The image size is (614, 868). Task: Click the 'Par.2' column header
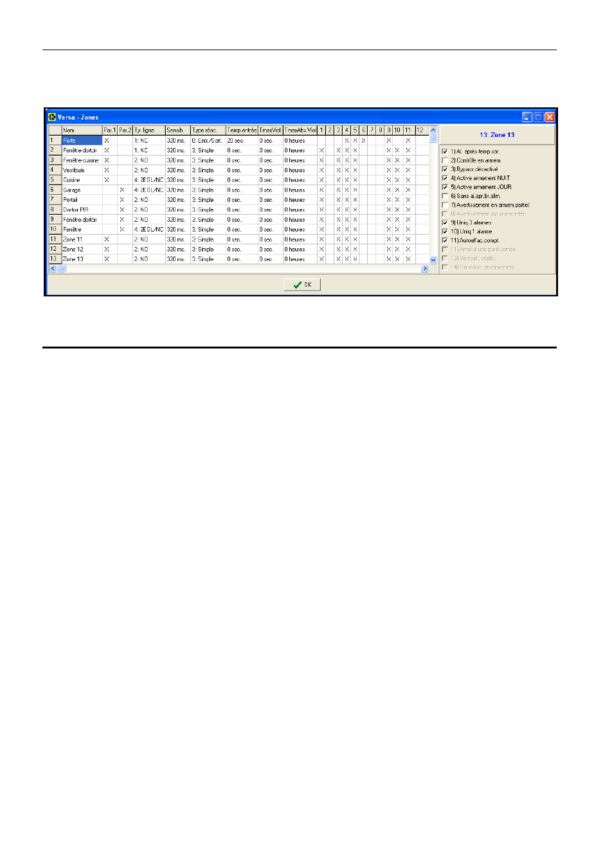pos(125,130)
